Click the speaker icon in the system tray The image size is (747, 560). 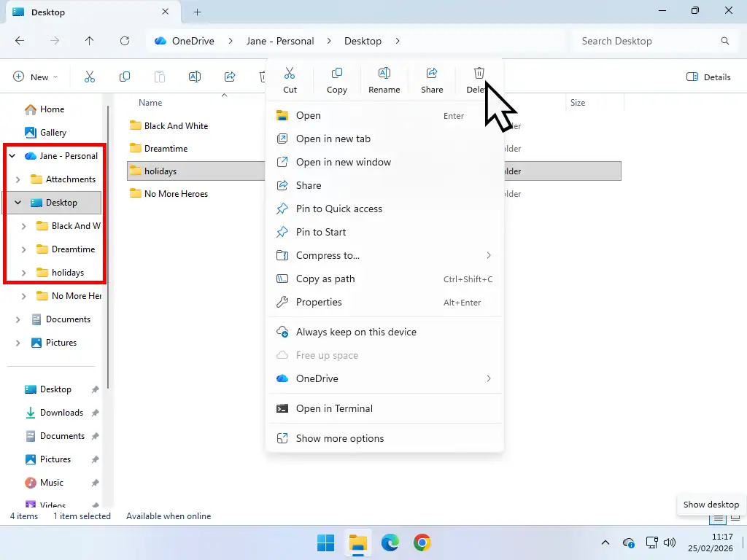click(x=670, y=542)
